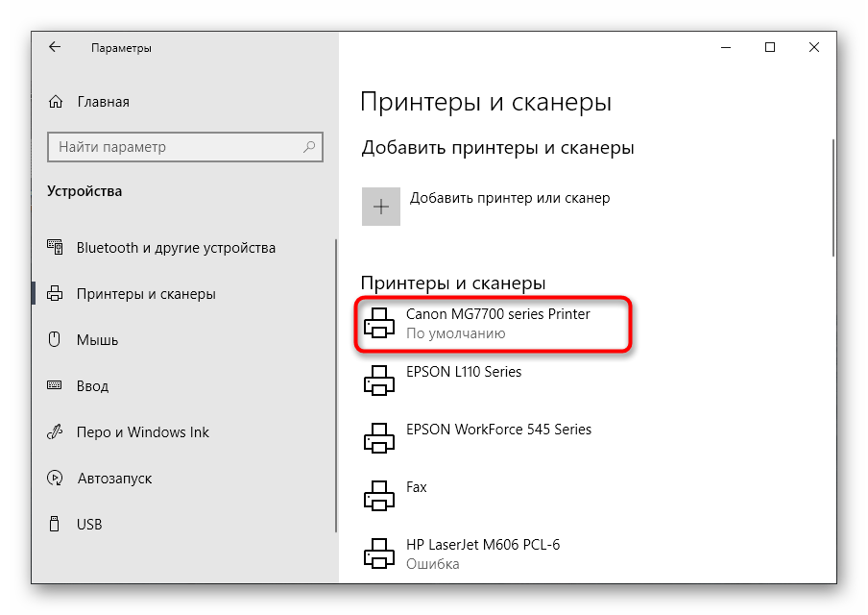Viewport: 868px width, 615px height.
Task: Switch to Принтеры и сканеры section
Action: pyautogui.click(x=146, y=294)
